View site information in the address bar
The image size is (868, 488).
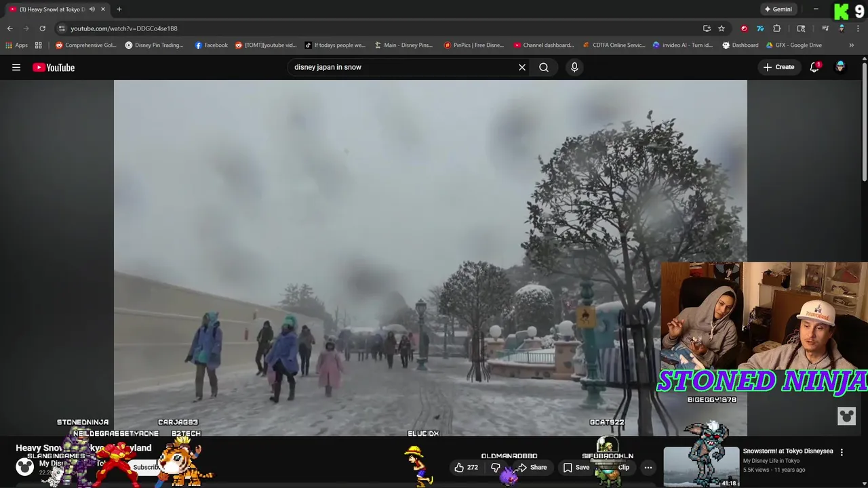(62, 28)
